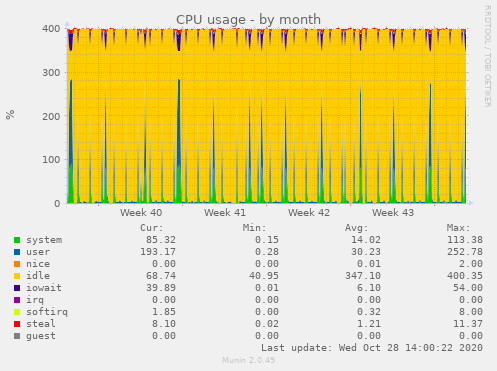Click the 'Avg:' column header
The height and width of the screenshot is (371, 497).
(357, 228)
